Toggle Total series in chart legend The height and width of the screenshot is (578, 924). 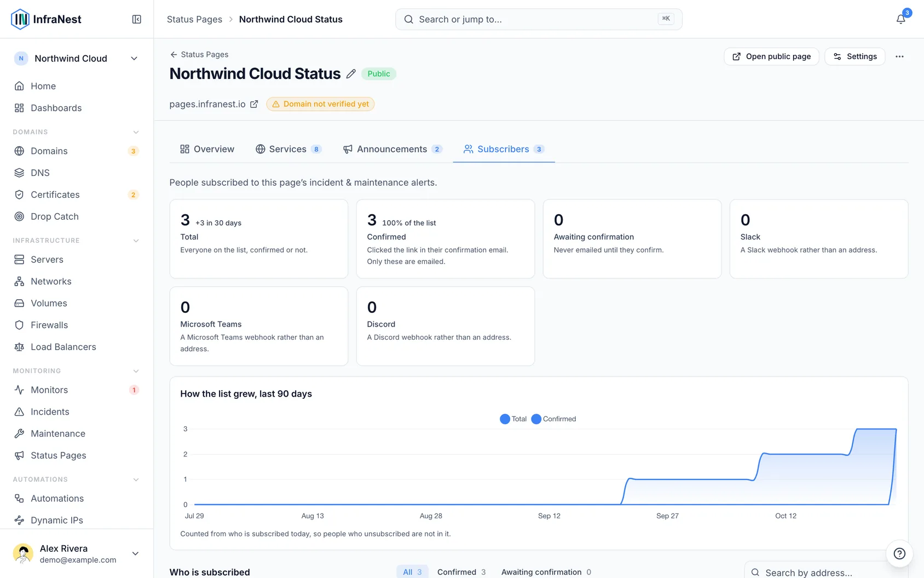coord(513,419)
